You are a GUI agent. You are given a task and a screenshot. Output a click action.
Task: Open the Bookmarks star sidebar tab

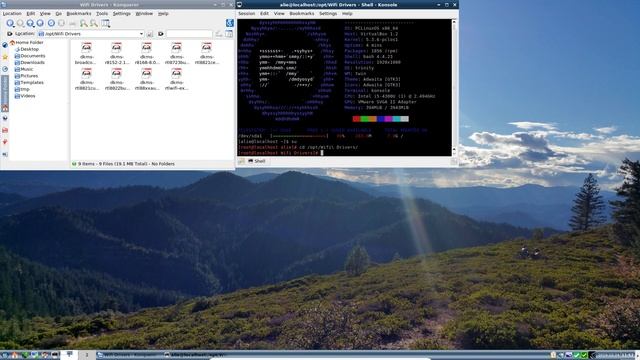(x=5, y=57)
